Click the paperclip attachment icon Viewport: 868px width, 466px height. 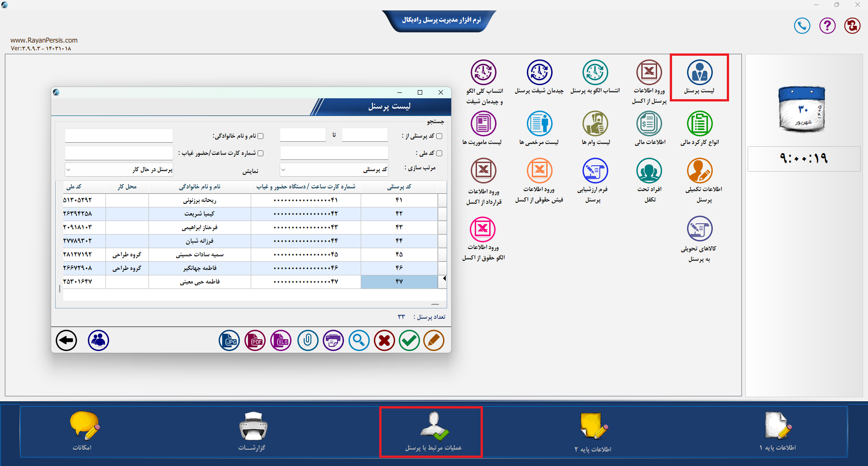308,341
